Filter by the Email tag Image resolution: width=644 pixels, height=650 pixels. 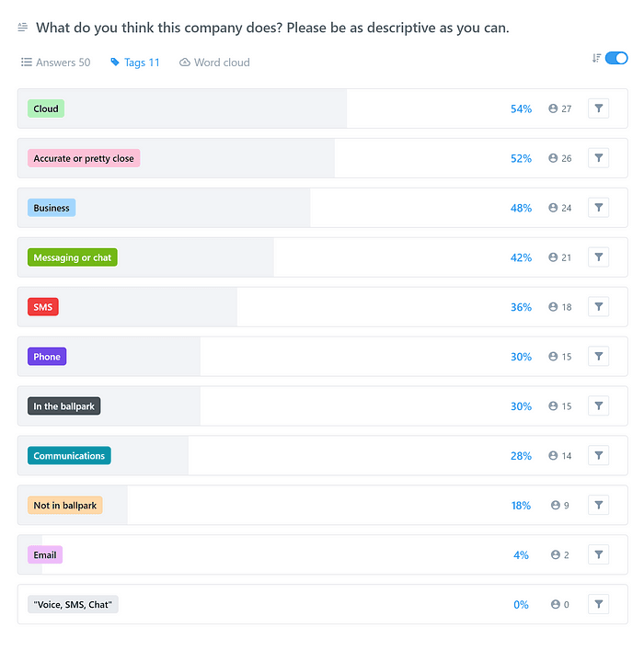pos(598,555)
